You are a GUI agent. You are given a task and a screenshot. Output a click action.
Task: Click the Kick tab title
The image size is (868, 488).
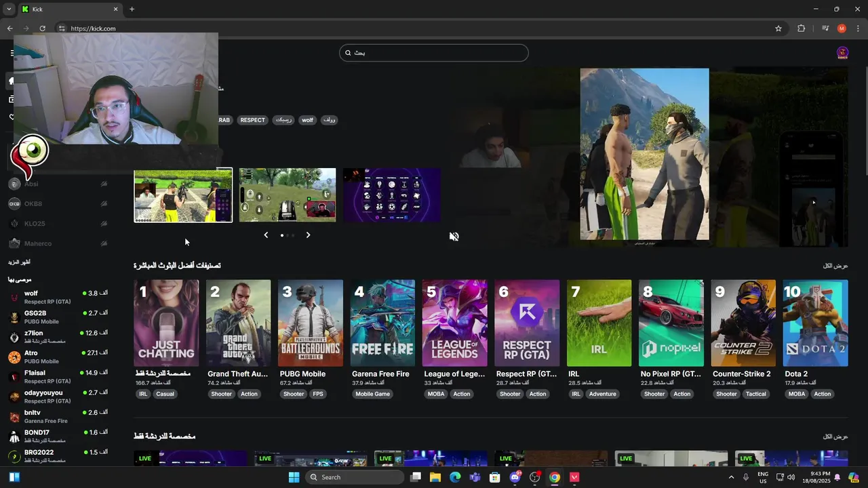pos(38,9)
